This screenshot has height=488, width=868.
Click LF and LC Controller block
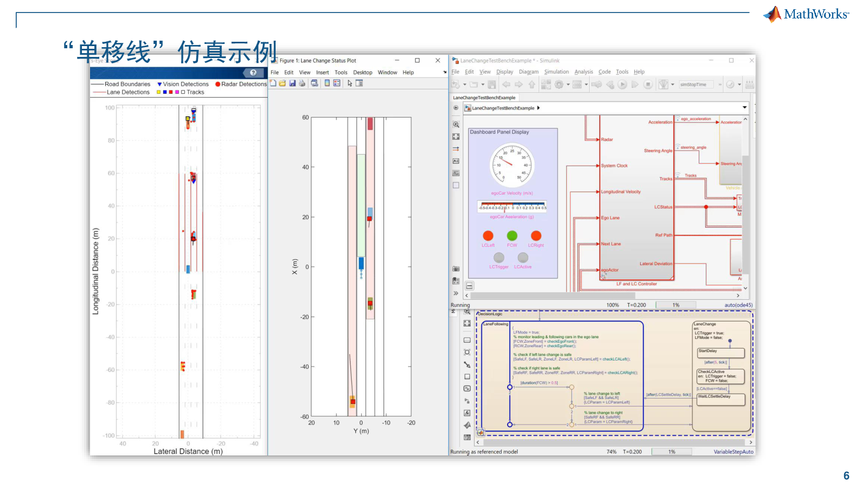coord(637,198)
